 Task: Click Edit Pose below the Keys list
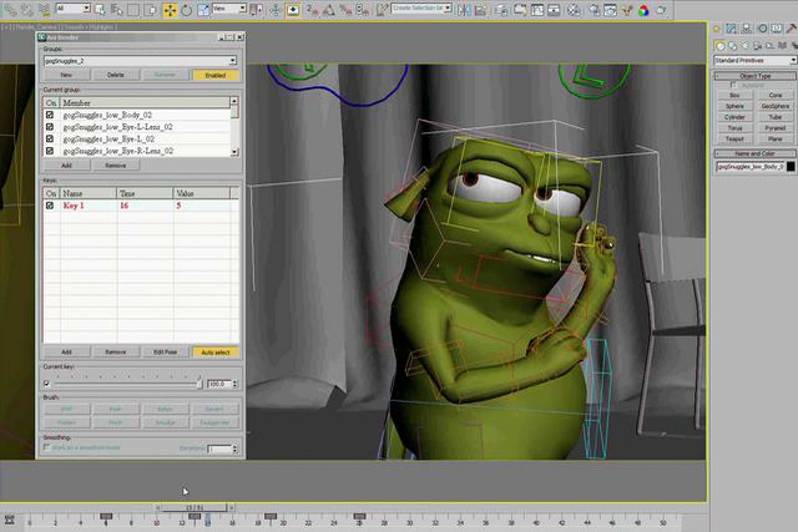pyautogui.click(x=165, y=352)
